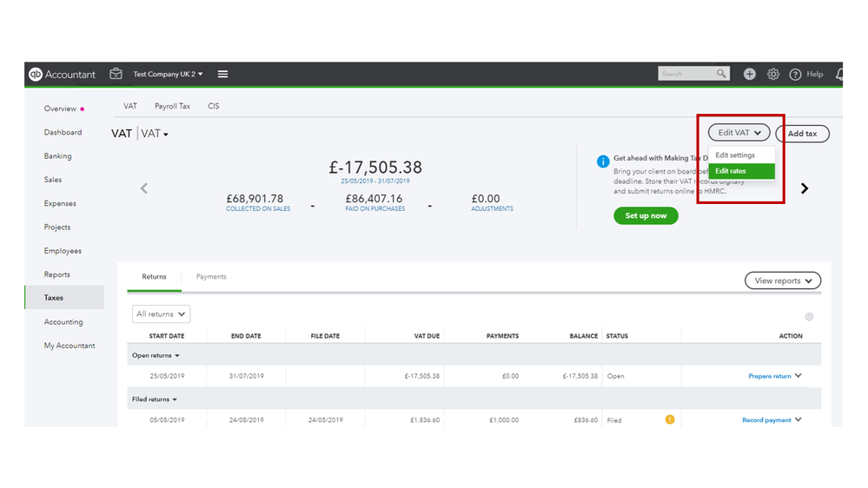Click the £-17,505.38 total amount
868x488 pixels.
(375, 167)
